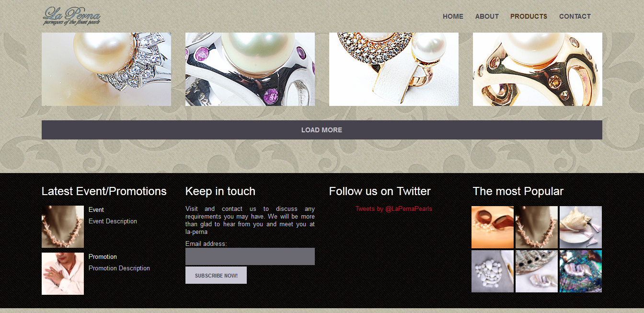The width and height of the screenshot is (644, 313).
Task: Select the orange ring popular thumbnail
Action: 493,227
